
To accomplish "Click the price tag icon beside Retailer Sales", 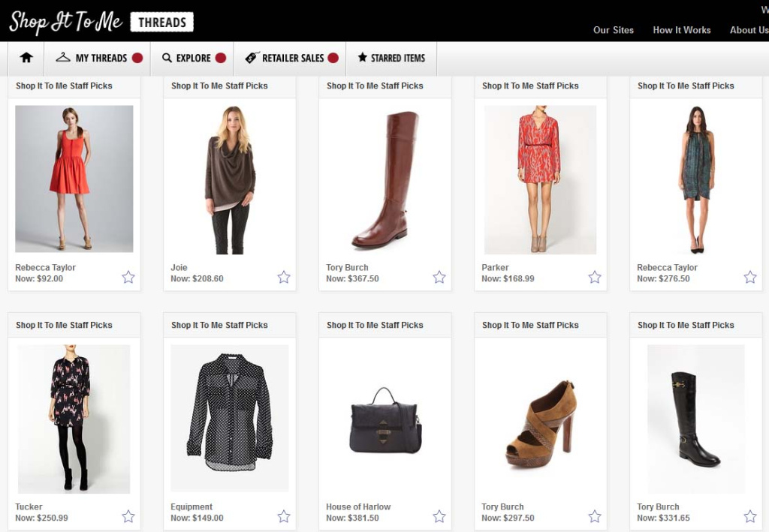I will [252, 58].
